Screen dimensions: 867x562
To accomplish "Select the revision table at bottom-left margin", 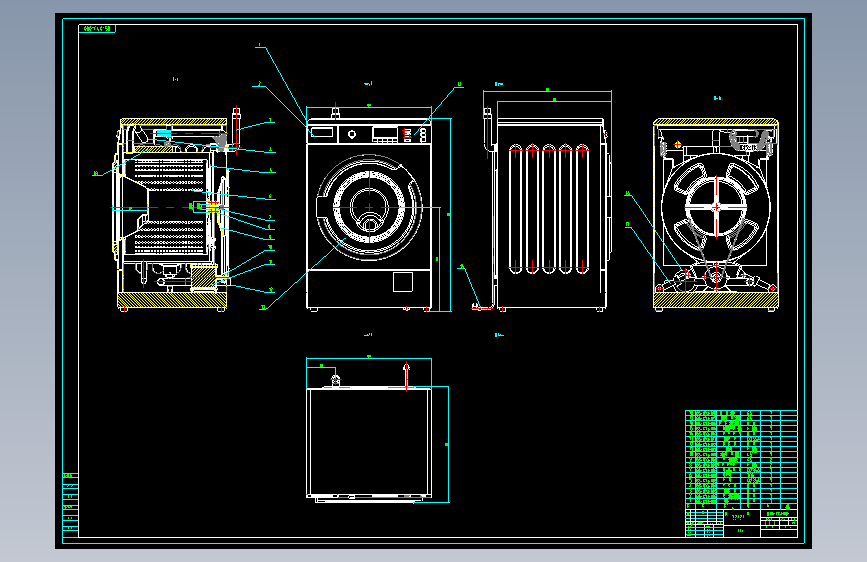I will 70,504.
